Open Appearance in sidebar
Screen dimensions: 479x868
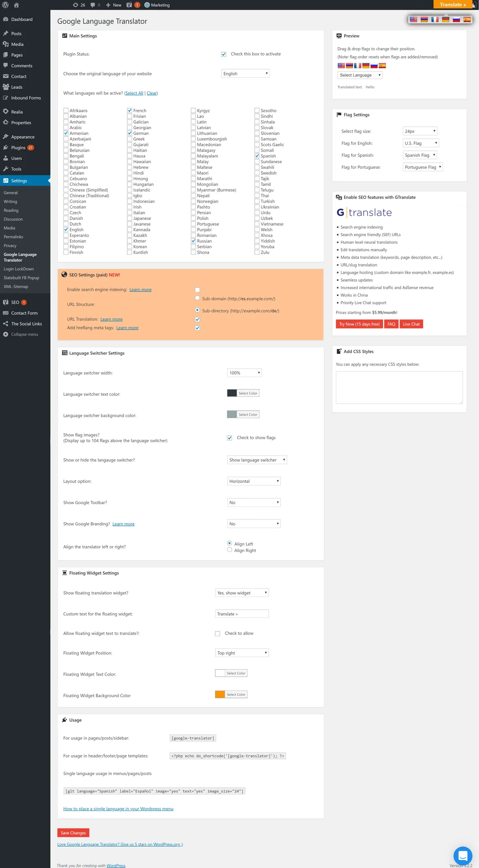[x=23, y=137]
